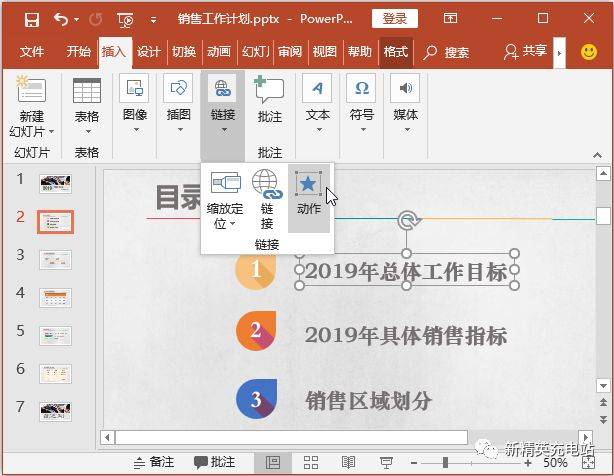Open Customize Quick Access Toolbar dropdown
Image resolution: width=614 pixels, height=476 pixels.
[154, 20]
